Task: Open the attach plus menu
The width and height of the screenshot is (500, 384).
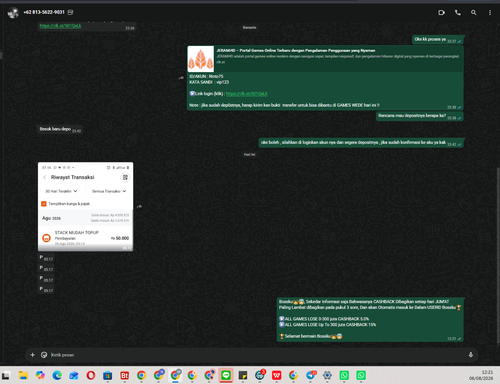Action: (x=32, y=355)
